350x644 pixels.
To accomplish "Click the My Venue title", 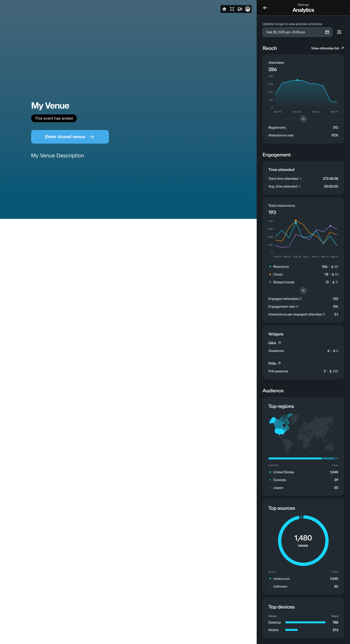I will pyautogui.click(x=50, y=106).
